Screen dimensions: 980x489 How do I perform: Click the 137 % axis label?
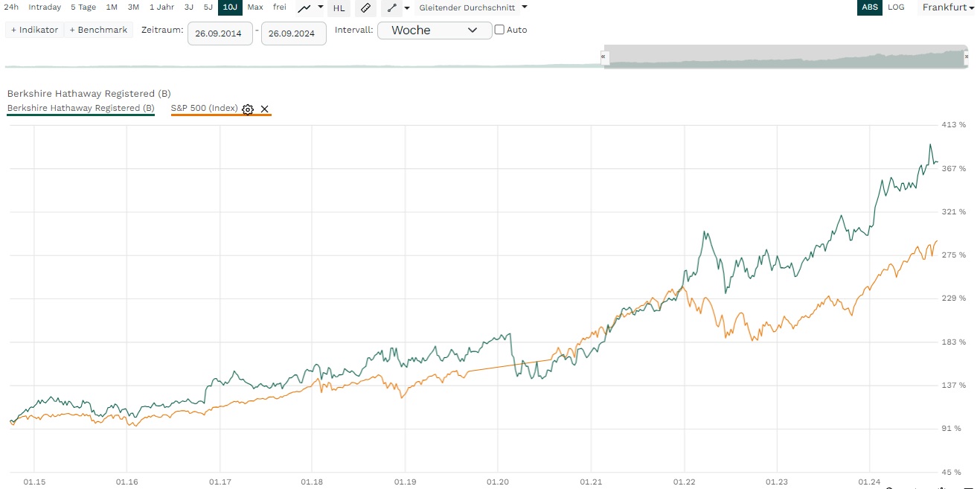click(954, 386)
